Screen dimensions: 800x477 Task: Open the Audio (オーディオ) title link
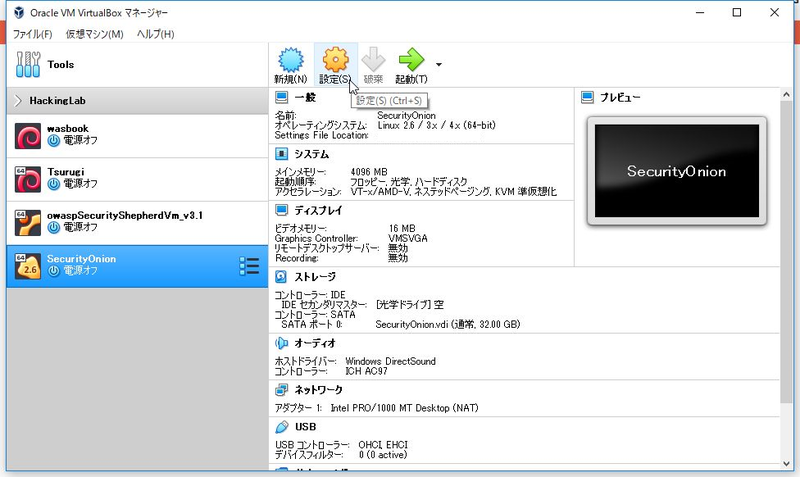click(x=315, y=343)
